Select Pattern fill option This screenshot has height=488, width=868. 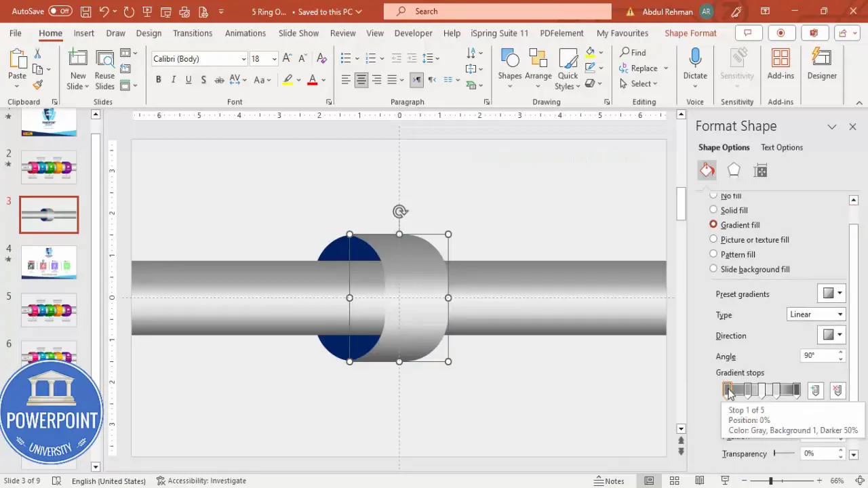coord(713,254)
